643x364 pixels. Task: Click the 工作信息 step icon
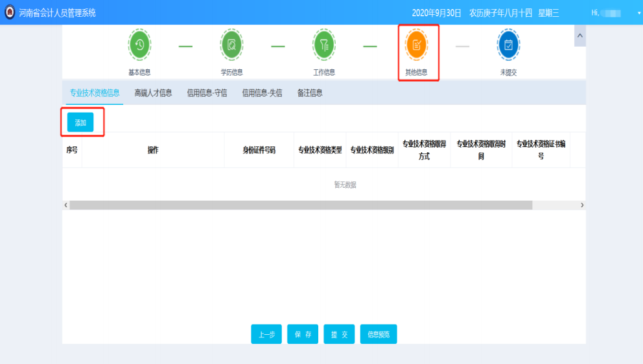click(324, 45)
